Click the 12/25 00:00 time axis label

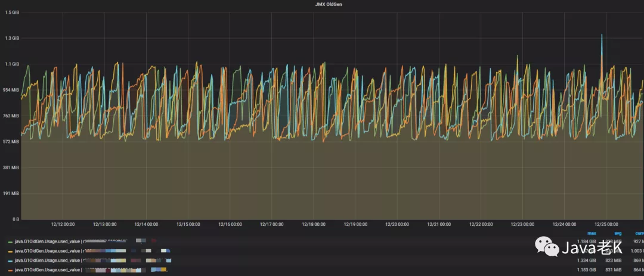[x=606, y=225]
